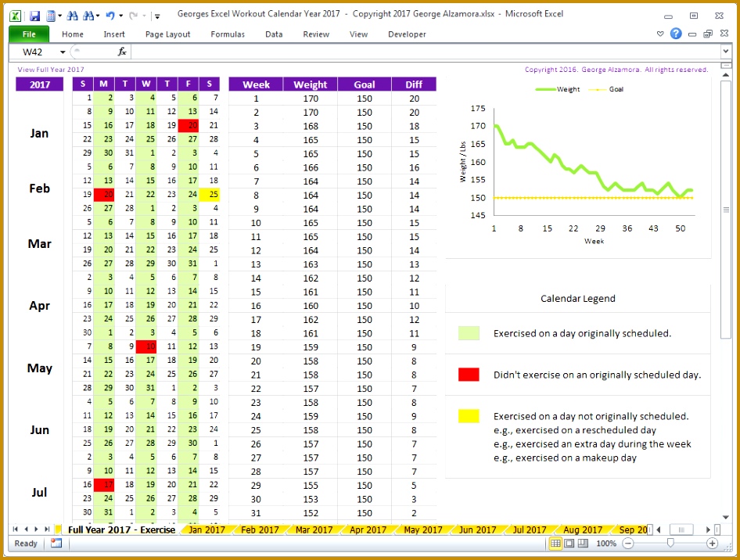740x560 pixels.
Task: Open the second binoculars dropdown arrow
Action: tap(98, 16)
